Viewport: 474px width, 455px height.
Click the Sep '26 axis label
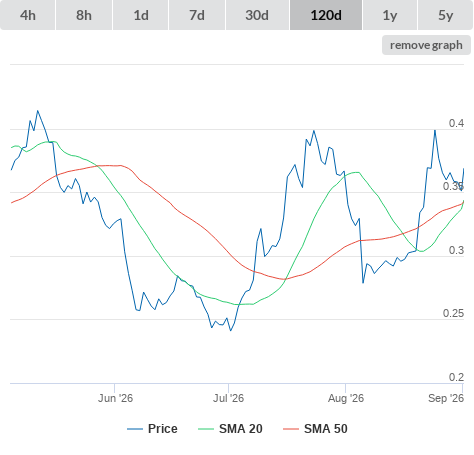click(x=446, y=398)
